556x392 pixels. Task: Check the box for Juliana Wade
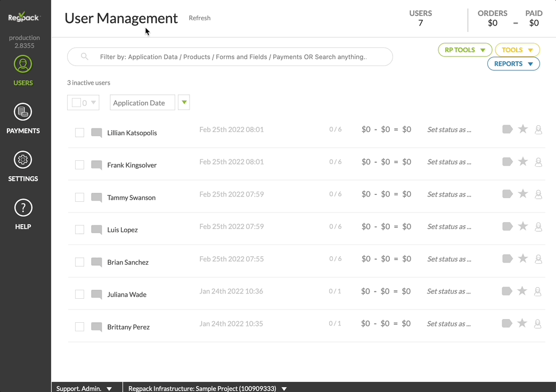point(79,295)
